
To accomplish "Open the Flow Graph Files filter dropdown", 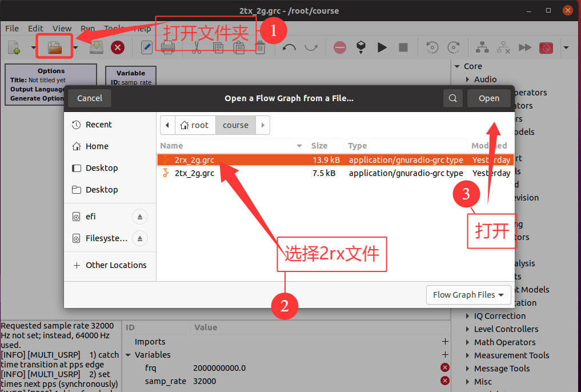I will [468, 295].
